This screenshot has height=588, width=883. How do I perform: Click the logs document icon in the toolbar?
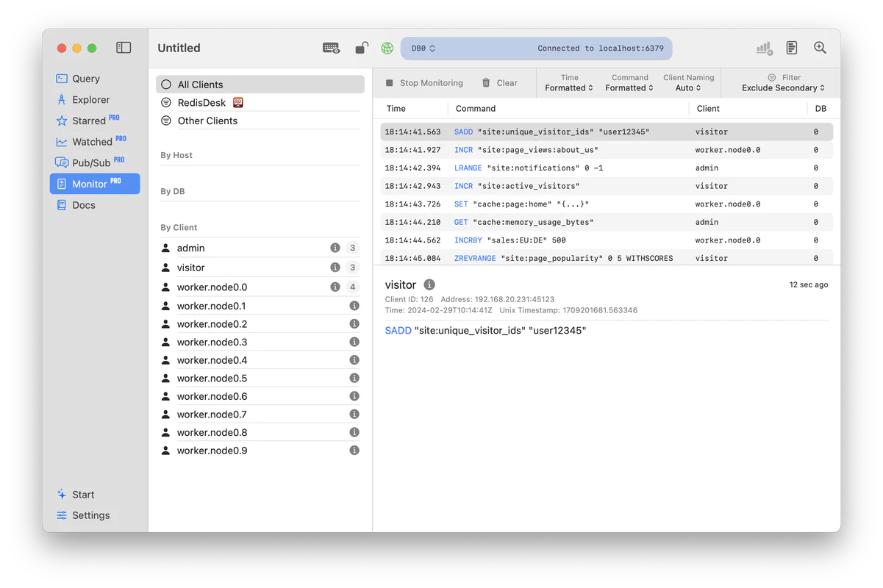(791, 47)
